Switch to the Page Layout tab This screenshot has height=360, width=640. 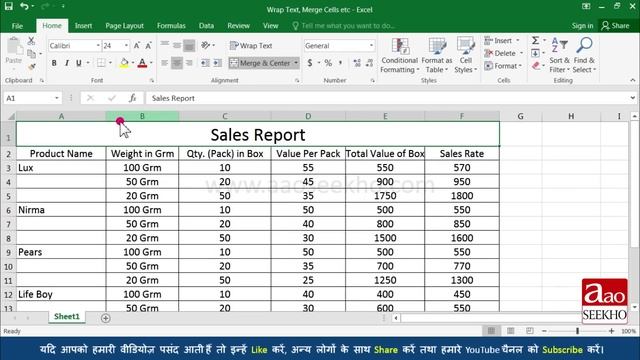(124, 26)
